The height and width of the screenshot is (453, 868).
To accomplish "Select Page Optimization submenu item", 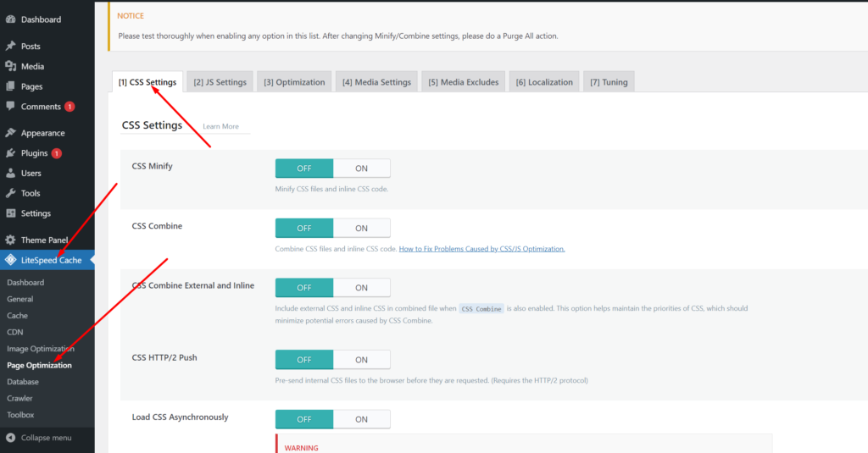I will 39,366.
